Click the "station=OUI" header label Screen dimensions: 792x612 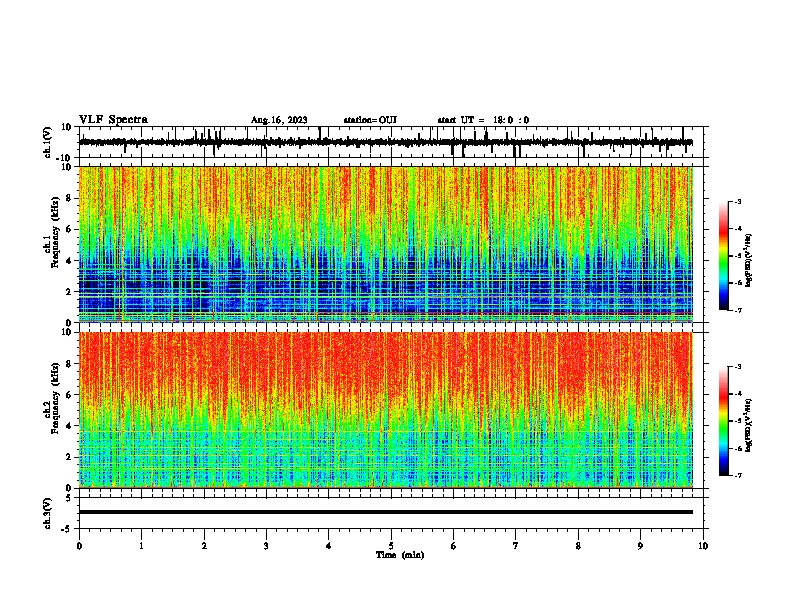tap(370, 120)
